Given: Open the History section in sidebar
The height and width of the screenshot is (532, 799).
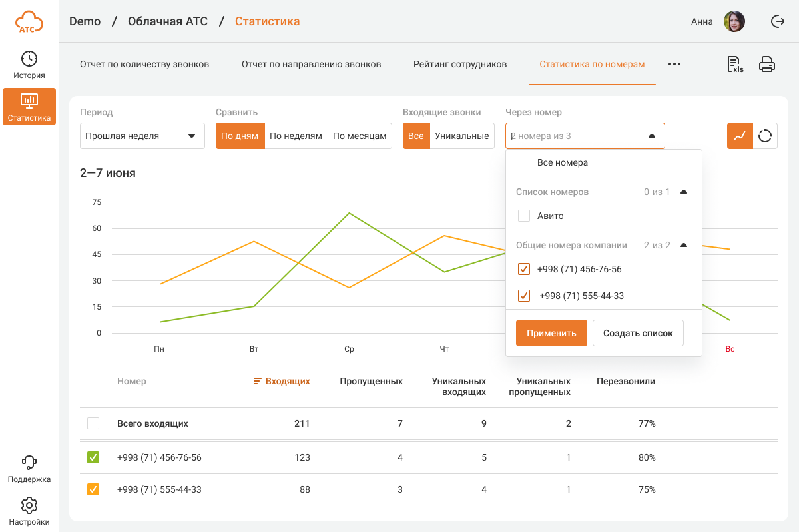Looking at the screenshot, I should [x=29, y=65].
